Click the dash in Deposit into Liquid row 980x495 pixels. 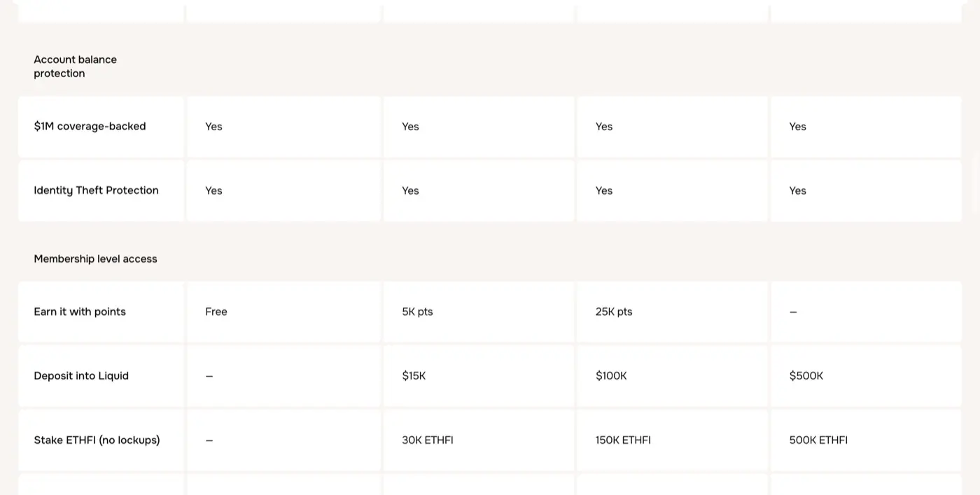(209, 376)
